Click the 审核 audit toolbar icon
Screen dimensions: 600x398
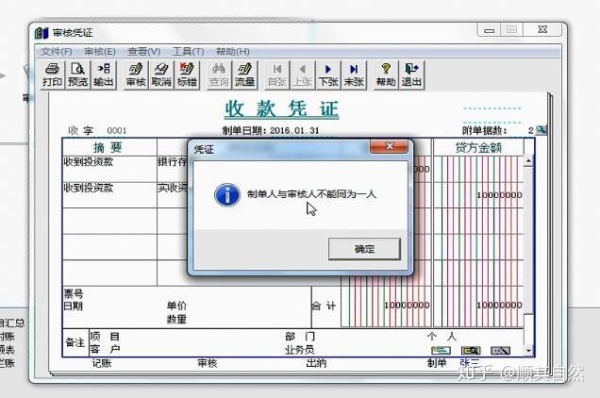[136, 75]
